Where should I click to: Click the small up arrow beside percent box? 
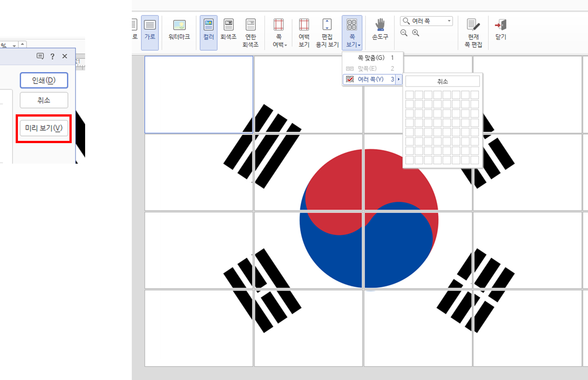tap(22, 44)
